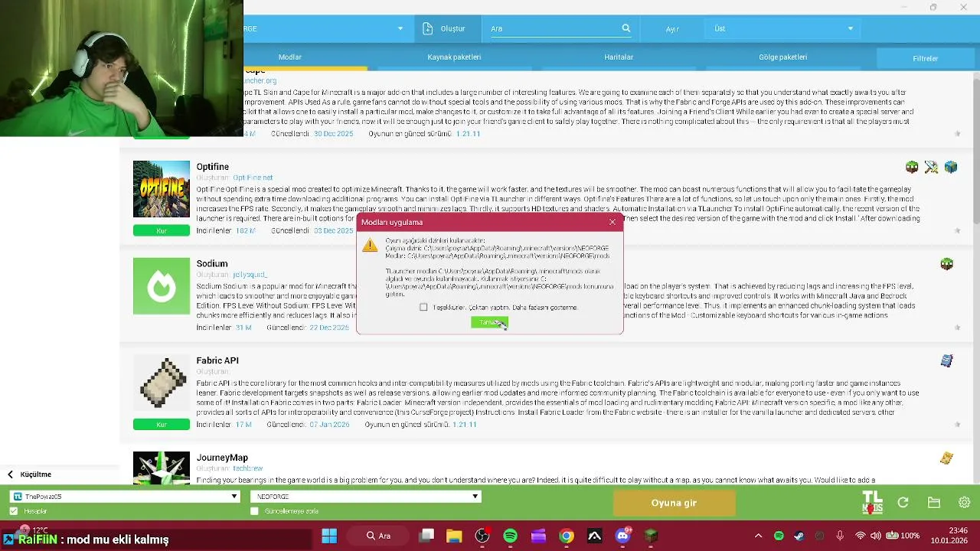The image size is (980, 551).
Task: Click the JourneyMap mod title
Action: click(222, 458)
